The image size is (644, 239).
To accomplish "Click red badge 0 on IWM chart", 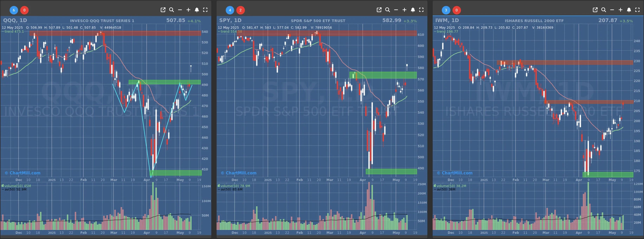I will point(457,10).
